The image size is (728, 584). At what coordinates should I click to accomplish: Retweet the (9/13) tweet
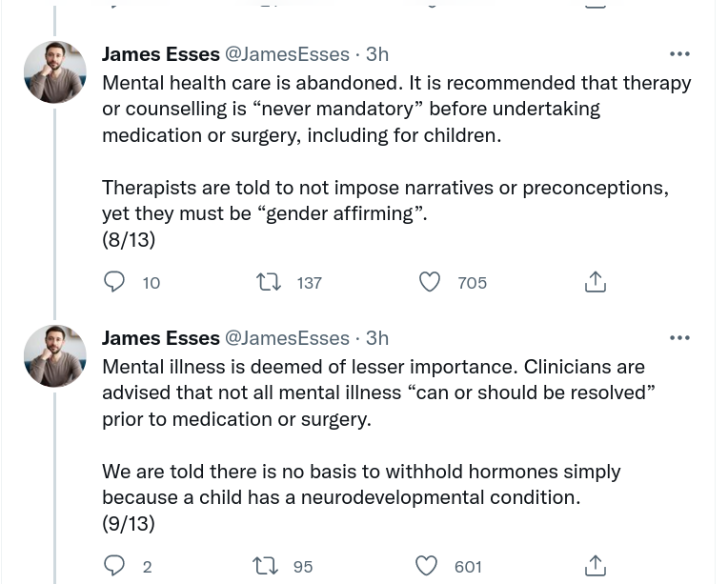pyautogui.click(x=265, y=566)
